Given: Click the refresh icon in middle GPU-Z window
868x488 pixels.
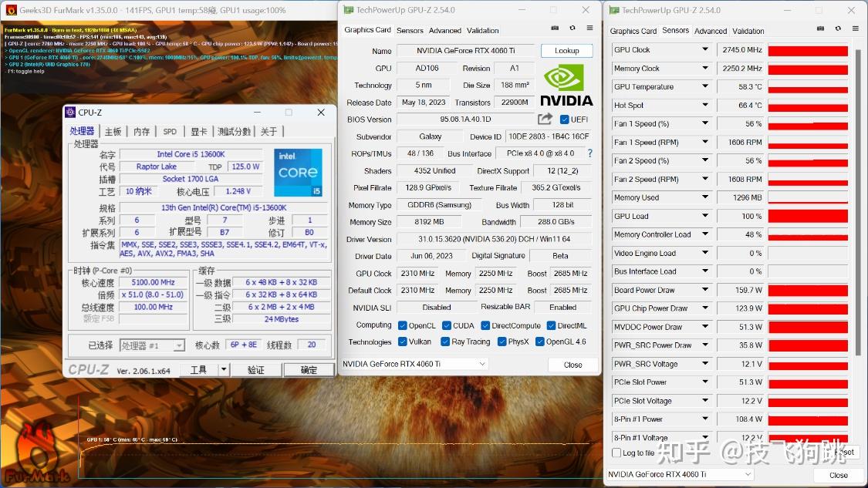Looking at the screenshot, I should 572,29.
